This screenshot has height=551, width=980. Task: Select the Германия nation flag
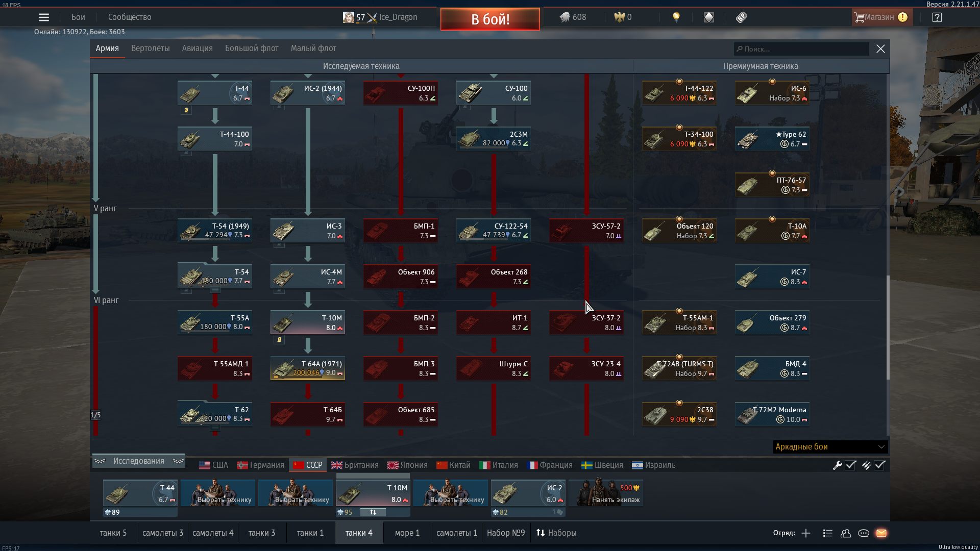pos(260,465)
